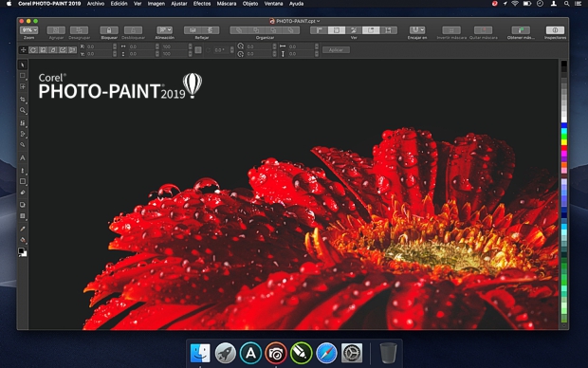This screenshot has width=588, height=368.
Task: Click Y position stepper
Action: 115,54
